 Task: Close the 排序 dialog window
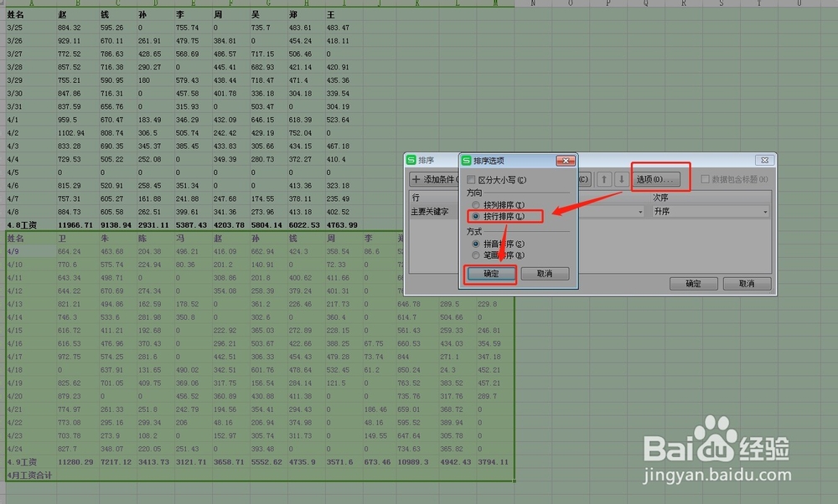click(765, 160)
